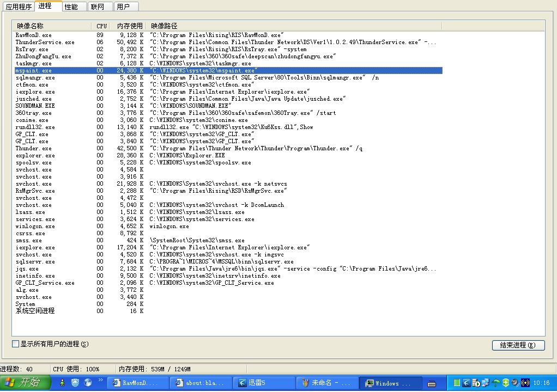The image size is (557, 392).
Task: Select RavMonD.exe process row
Action: 228,35
